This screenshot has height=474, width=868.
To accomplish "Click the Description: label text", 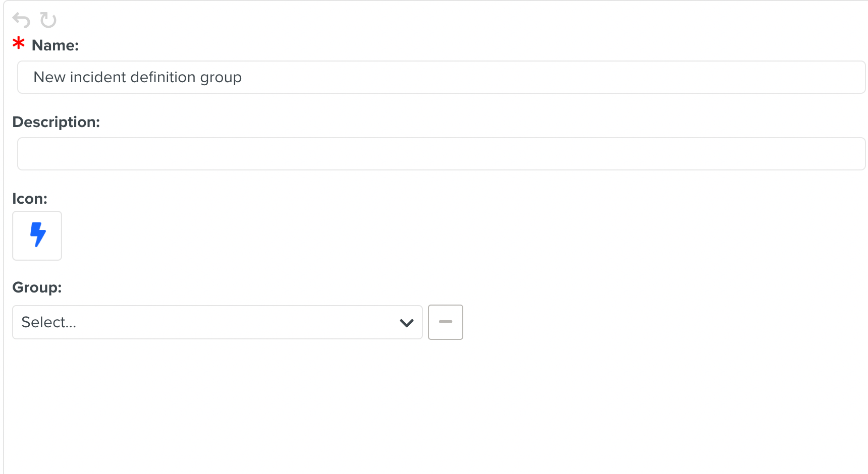I will pyautogui.click(x=57, y=122).
